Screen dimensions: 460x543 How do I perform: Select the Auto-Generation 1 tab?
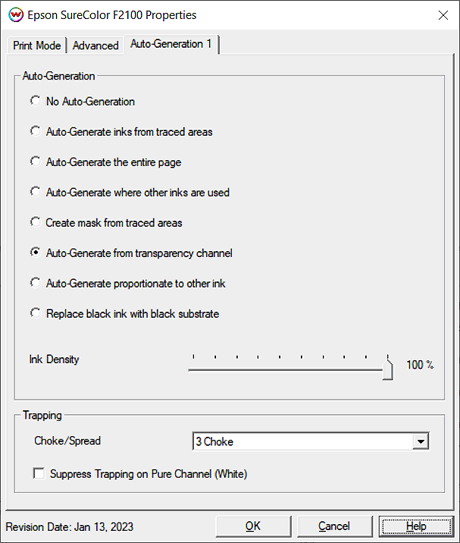171,44
